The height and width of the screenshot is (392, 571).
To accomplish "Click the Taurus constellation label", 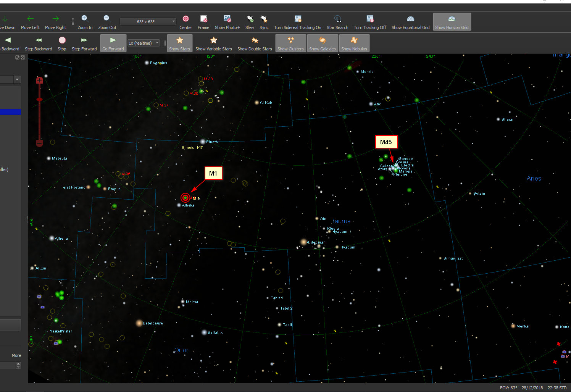I will coord(341,221).
